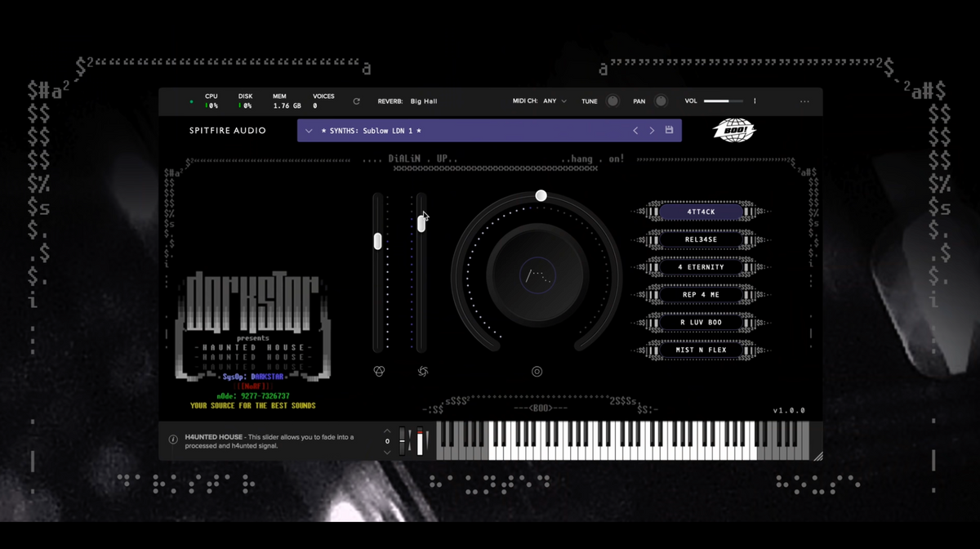980x549 pixels.
Task: Increase octave with the up arrow stepper
Action: pos(387,431)
